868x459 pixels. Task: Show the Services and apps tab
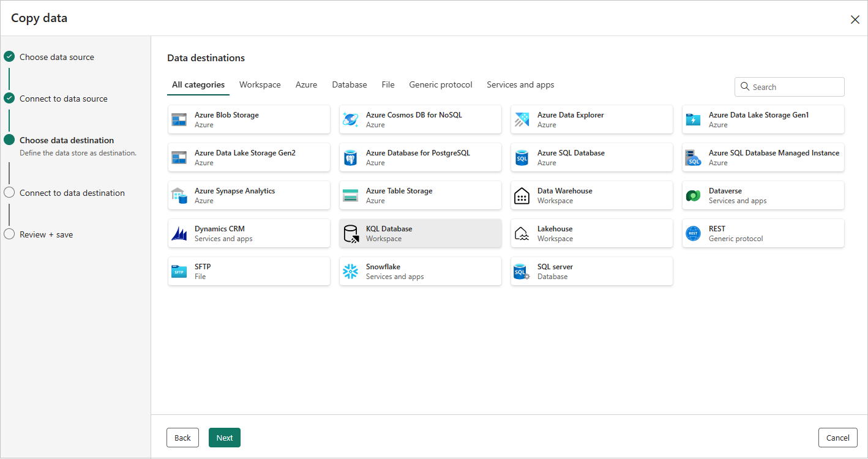(520, 84)
